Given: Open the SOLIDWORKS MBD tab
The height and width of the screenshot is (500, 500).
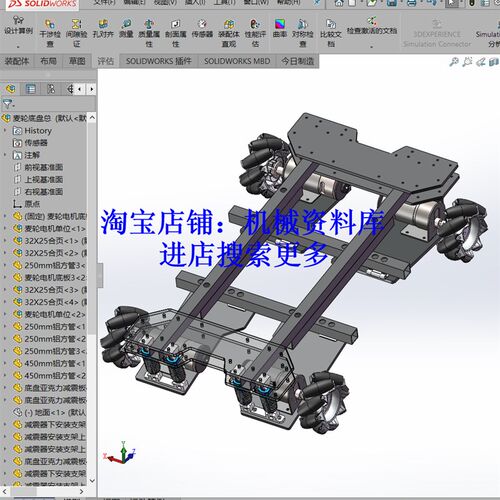Looking at the screenshot, I should (x=237, y=61).
